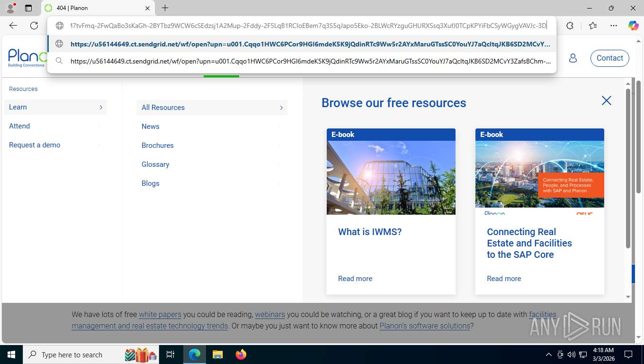Open the Request a demo item
This screenshot has width=644, height=364.
pos(35,145)
